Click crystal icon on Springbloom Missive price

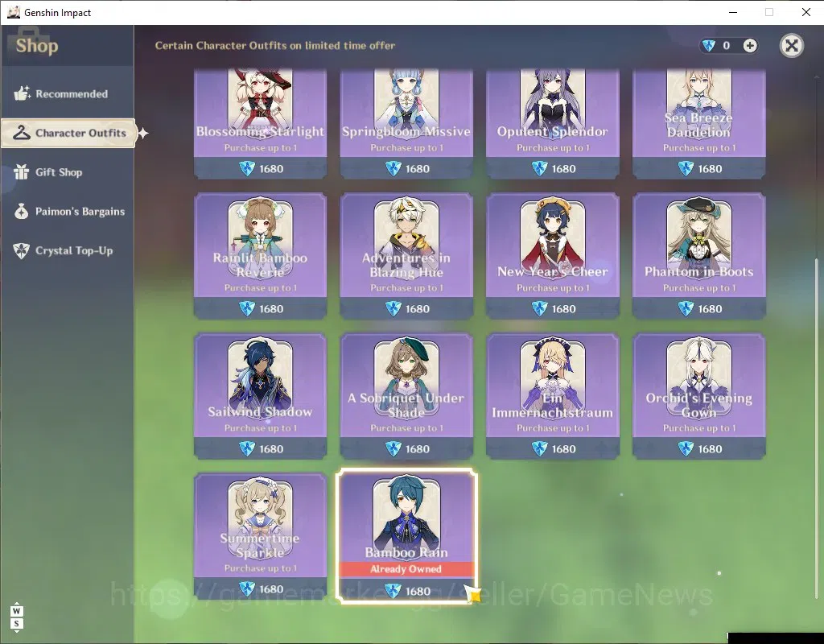[x=393, y=169]
